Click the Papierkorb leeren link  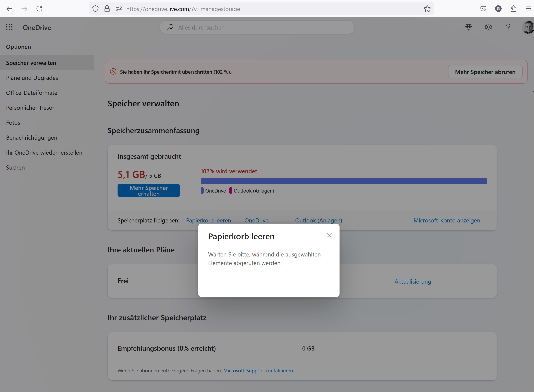209,220
